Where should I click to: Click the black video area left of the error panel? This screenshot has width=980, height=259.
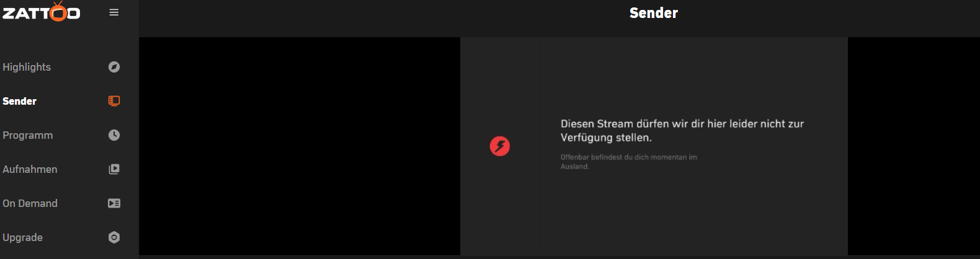click(300, 146)
